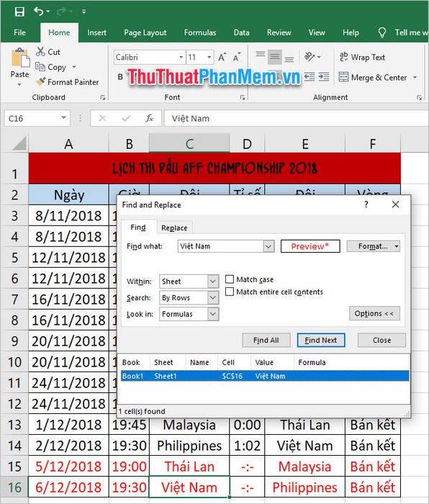
Task: Increase font size icon
Action: tap(222, 57)
